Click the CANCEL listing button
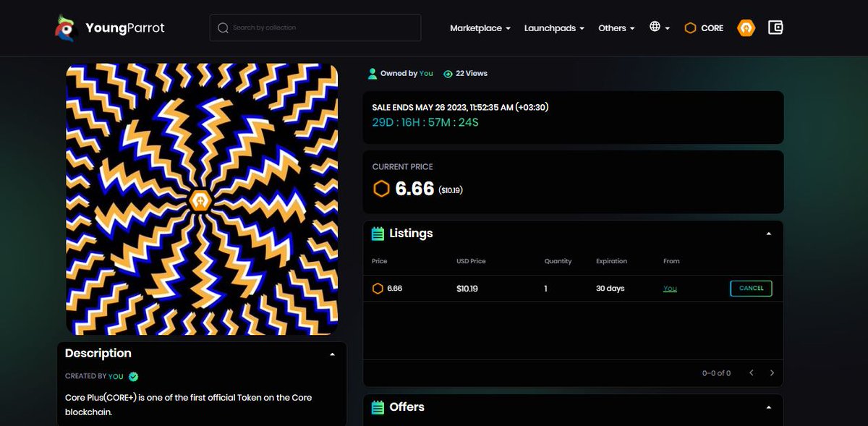The width and height of the screenshot is (868, 426). [x=751, y=288]
